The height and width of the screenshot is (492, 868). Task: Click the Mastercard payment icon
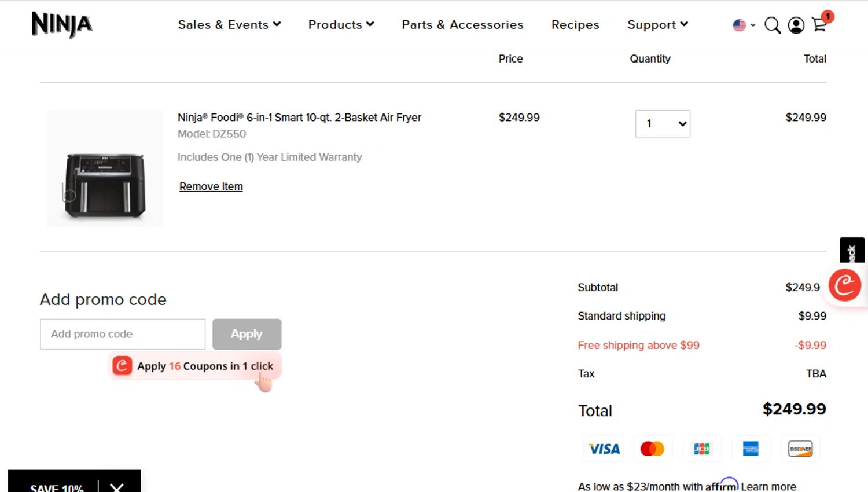click(652, 449)
